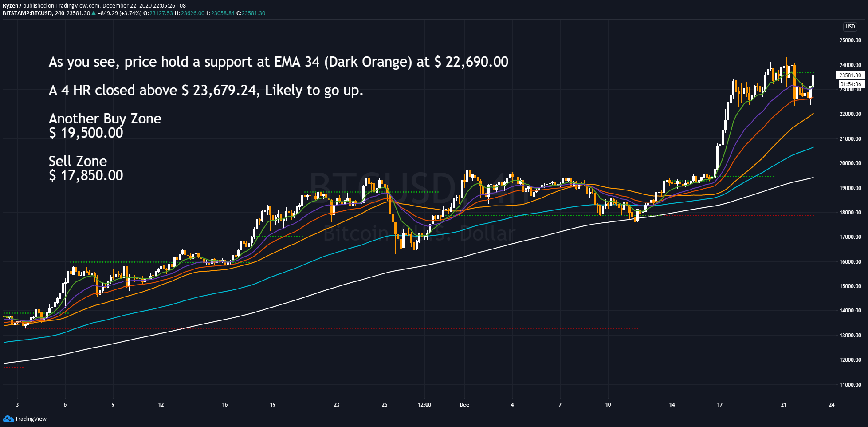Viewport: 868px width, 427px height.
Task: Click the 19000.00 price axis label
Action: pyautogui.click(x=850, y=188)
